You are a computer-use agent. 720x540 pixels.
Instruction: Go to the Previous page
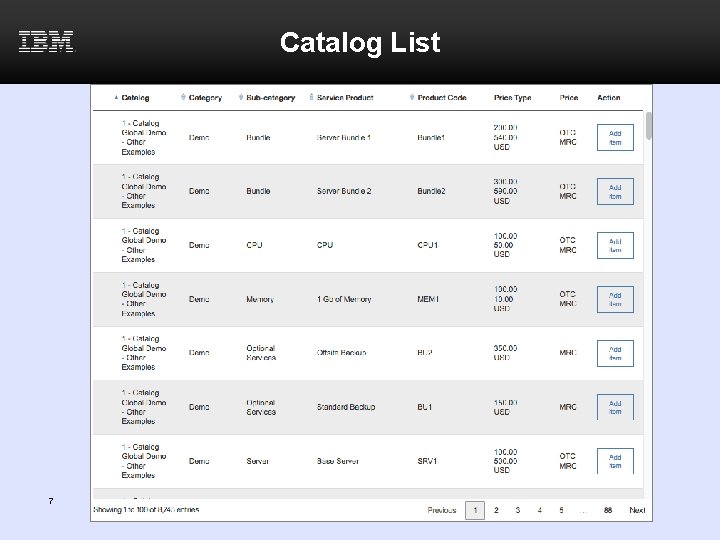[x=442, y=510]
